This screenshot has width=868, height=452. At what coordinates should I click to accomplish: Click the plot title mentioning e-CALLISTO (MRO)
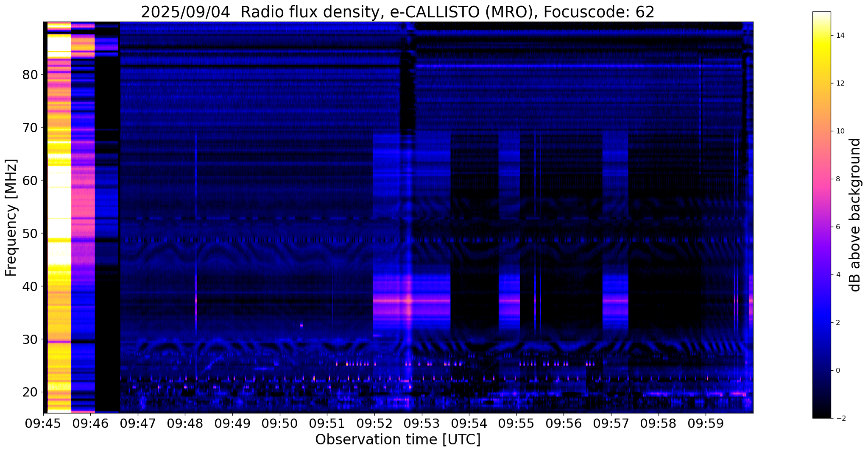398,12
